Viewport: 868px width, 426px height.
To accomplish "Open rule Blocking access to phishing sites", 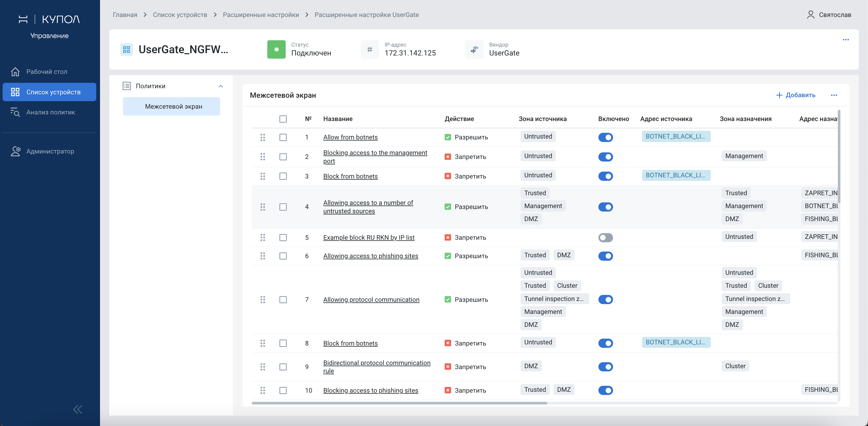I will point(371,390).
